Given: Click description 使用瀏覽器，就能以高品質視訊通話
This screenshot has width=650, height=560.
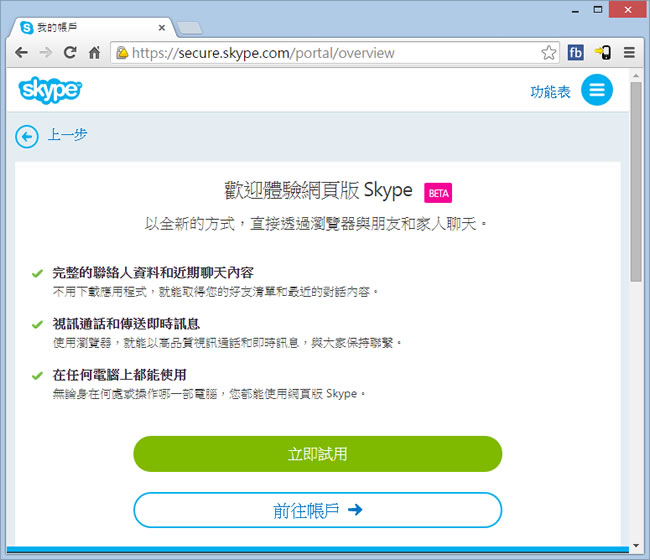Looking at the screenshot, I should [227, 343].
